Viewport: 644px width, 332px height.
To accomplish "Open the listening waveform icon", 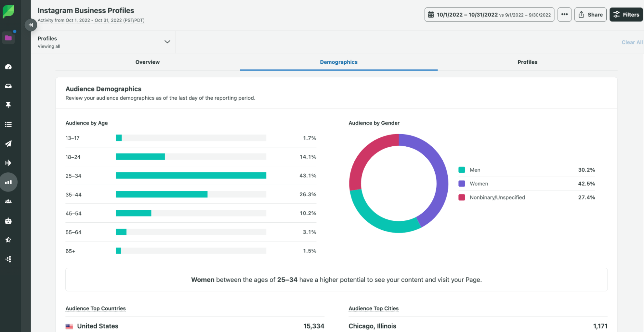I will coord(8,163).
